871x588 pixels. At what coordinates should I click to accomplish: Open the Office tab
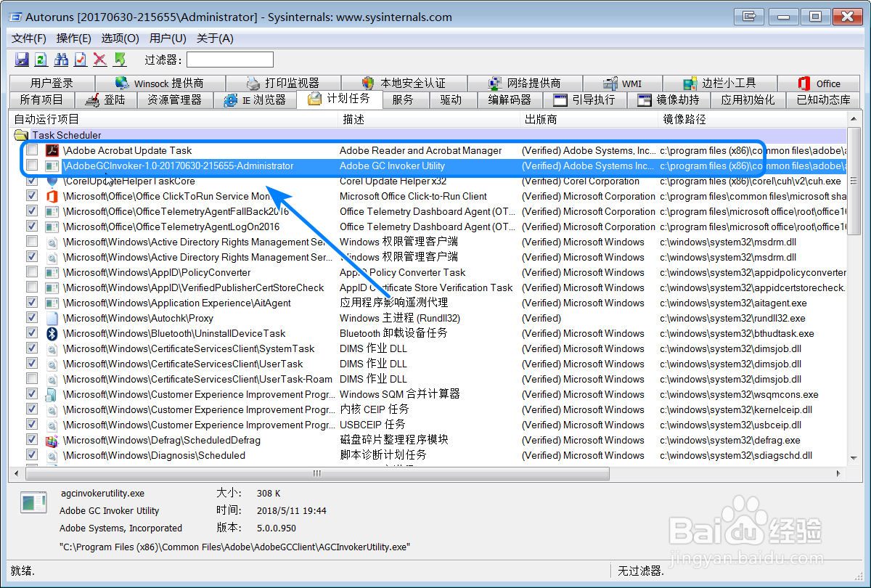819,83
